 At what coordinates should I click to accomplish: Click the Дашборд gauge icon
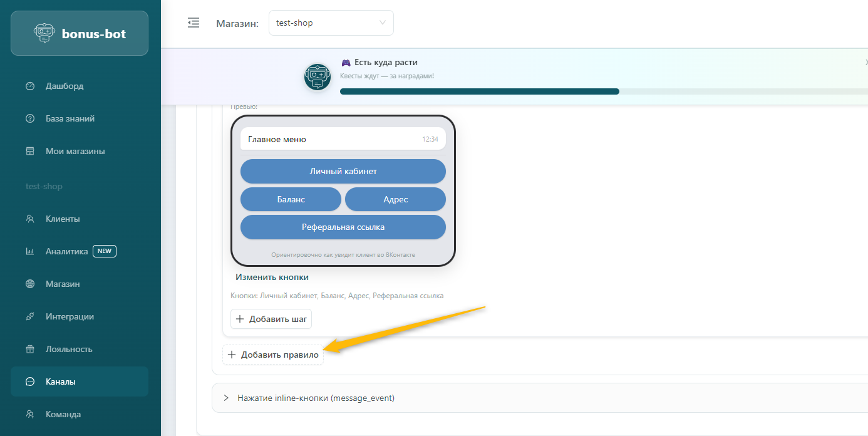pyautogui.click(x=30, y=86)
